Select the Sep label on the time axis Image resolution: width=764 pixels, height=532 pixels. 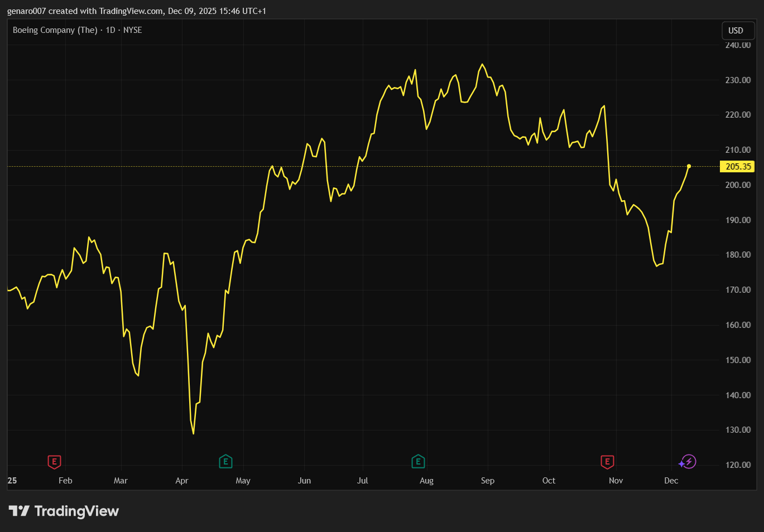click(487, 481)
